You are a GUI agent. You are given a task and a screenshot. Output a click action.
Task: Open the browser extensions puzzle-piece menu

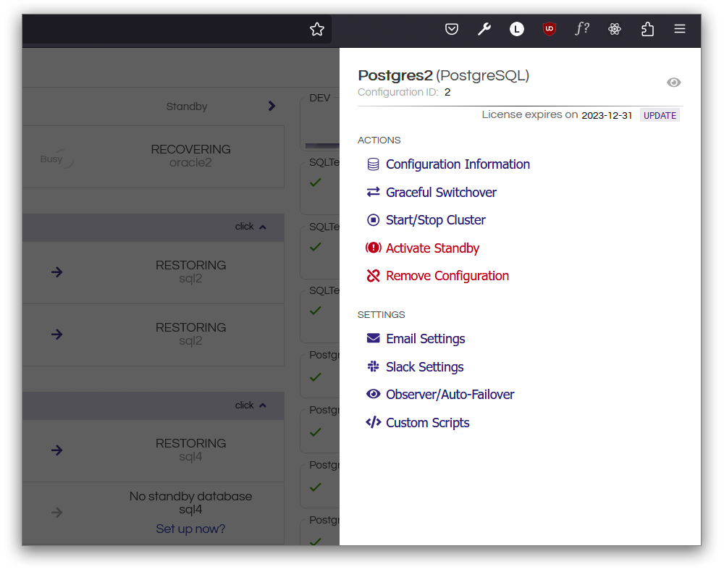click(x=647, y=29)
